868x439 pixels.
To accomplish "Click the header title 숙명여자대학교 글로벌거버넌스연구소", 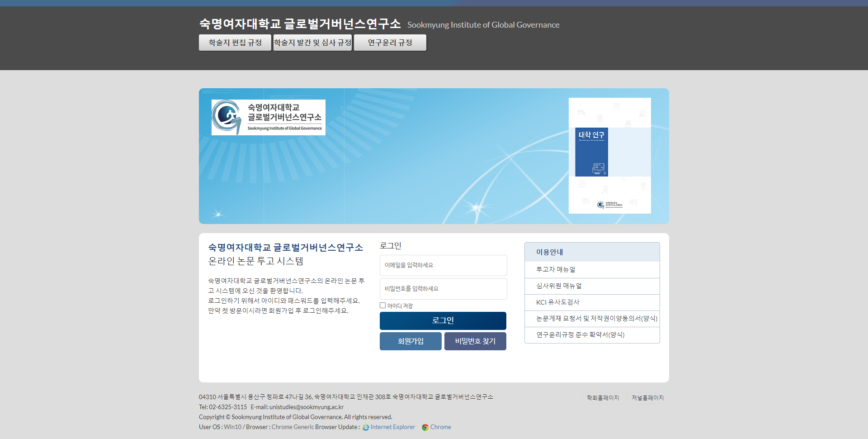I will click(300, 24).
